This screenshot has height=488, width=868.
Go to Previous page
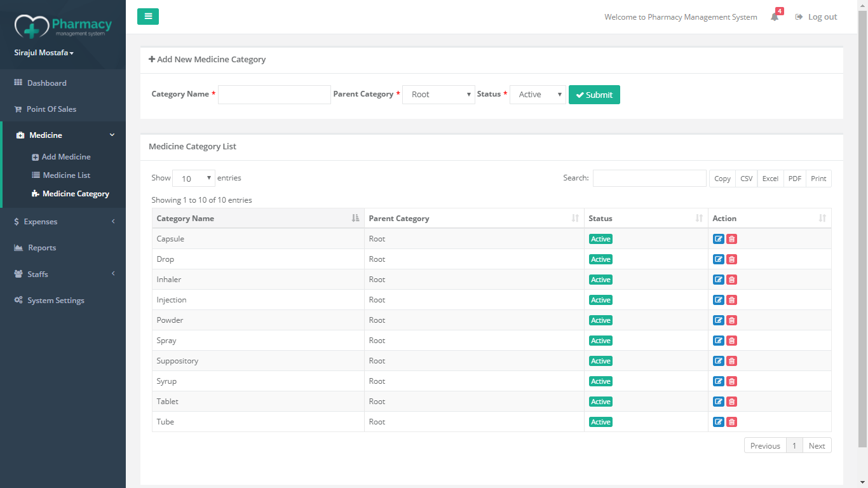tap(765, 445)
